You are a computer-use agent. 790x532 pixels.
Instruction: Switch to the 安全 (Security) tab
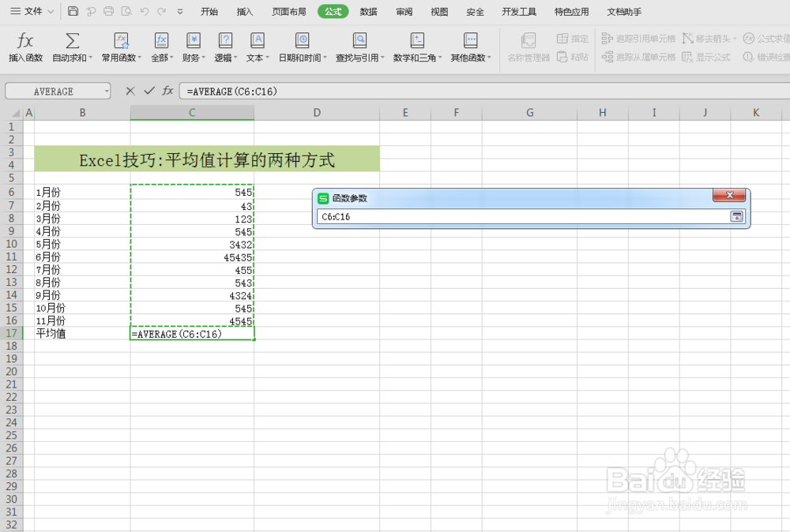tap(475, 12)
